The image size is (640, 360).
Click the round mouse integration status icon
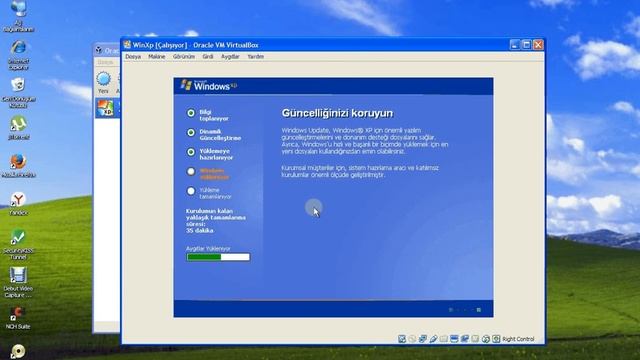[x=486, y=339]
